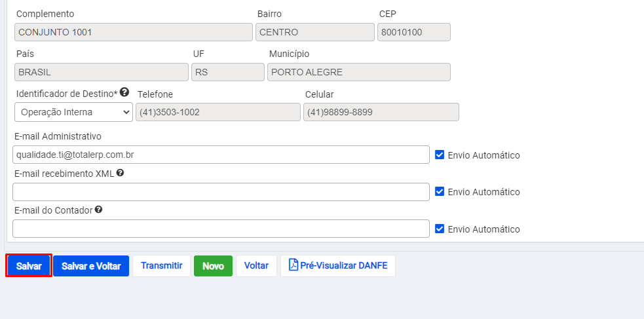Click the green Novo button
The height and width of the screenshot is (319, 644).
213,266
